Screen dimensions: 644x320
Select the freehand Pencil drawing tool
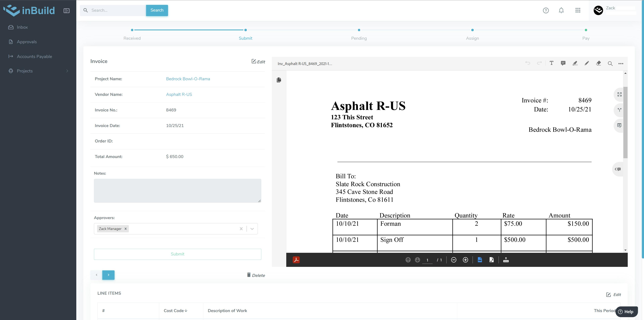click(x=587, y=63)
